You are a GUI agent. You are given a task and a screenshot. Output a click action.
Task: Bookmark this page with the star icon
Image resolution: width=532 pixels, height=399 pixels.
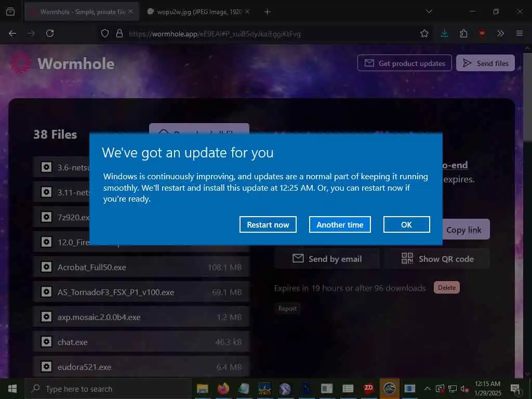[424, 34]
